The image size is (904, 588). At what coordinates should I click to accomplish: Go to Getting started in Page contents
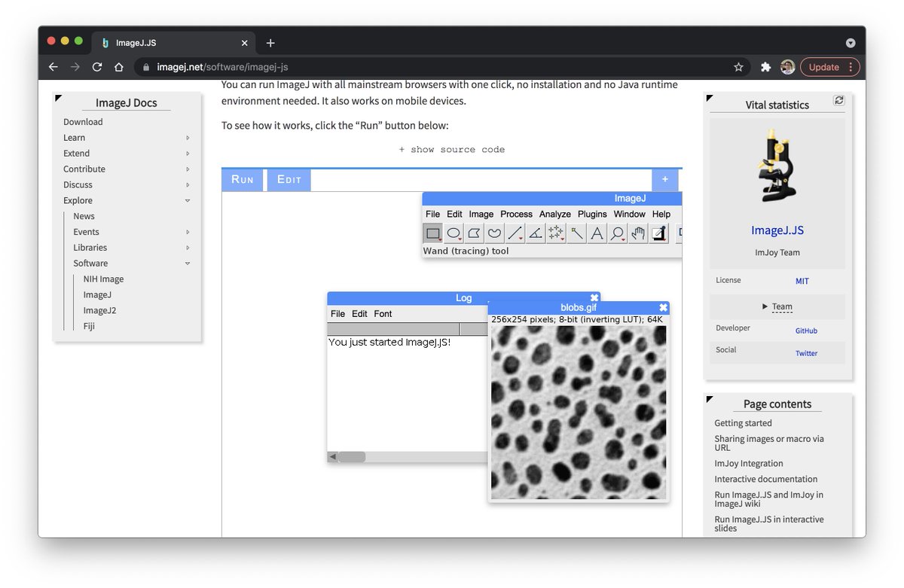coord(743,423)
